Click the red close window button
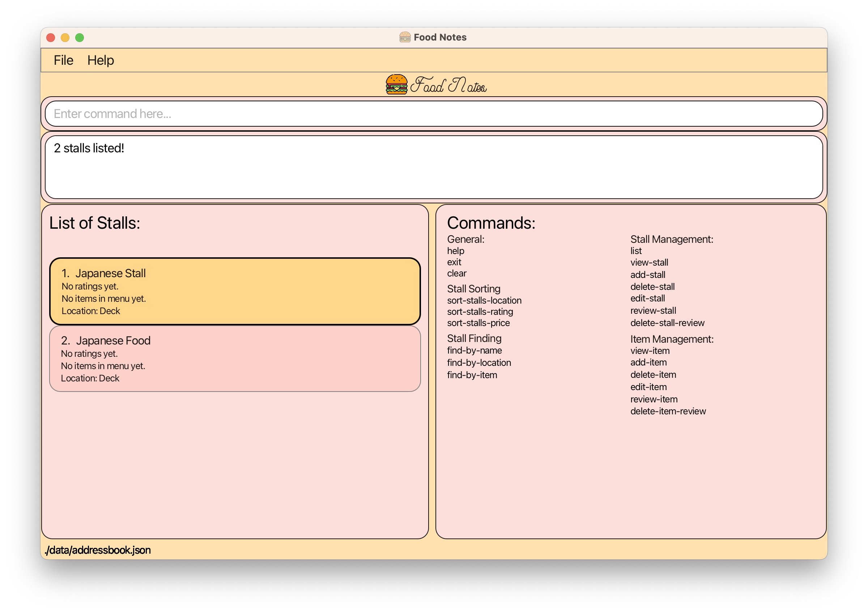This screenshot has height=613, width=868. [51, 37]
